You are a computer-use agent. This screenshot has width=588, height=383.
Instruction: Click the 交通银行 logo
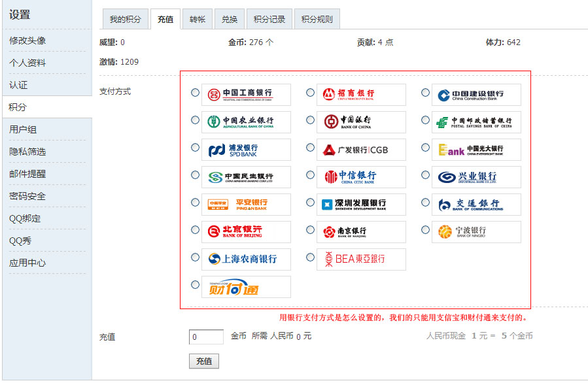[x=476, y=204]
